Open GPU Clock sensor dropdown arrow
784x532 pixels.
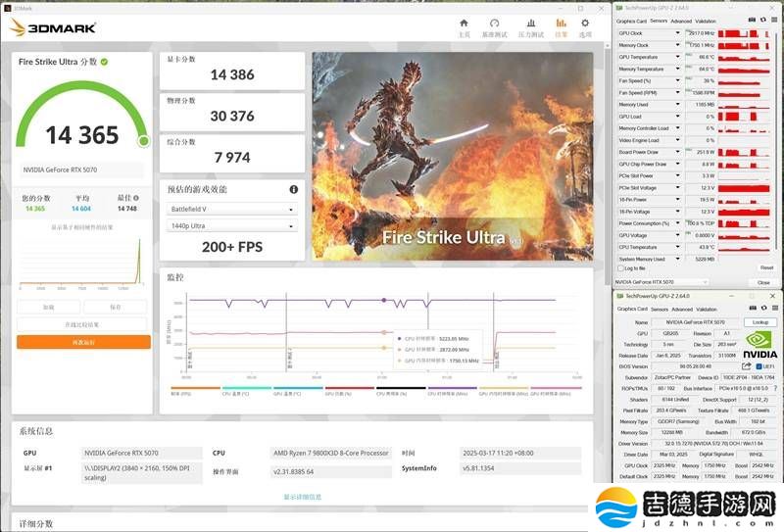[x=677, y=33]
